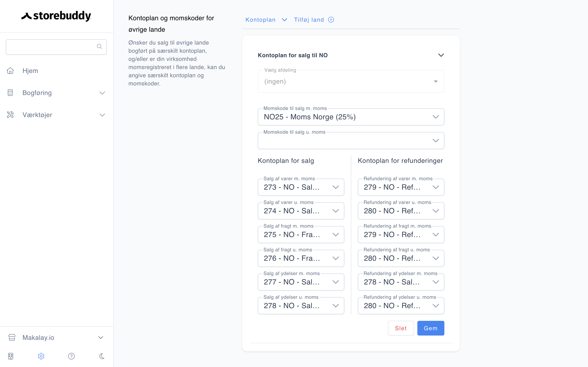Click the Makalay.io store icon
Viewport: 588px width, 367px height.
pyautogui.click(x=12, y=337)
